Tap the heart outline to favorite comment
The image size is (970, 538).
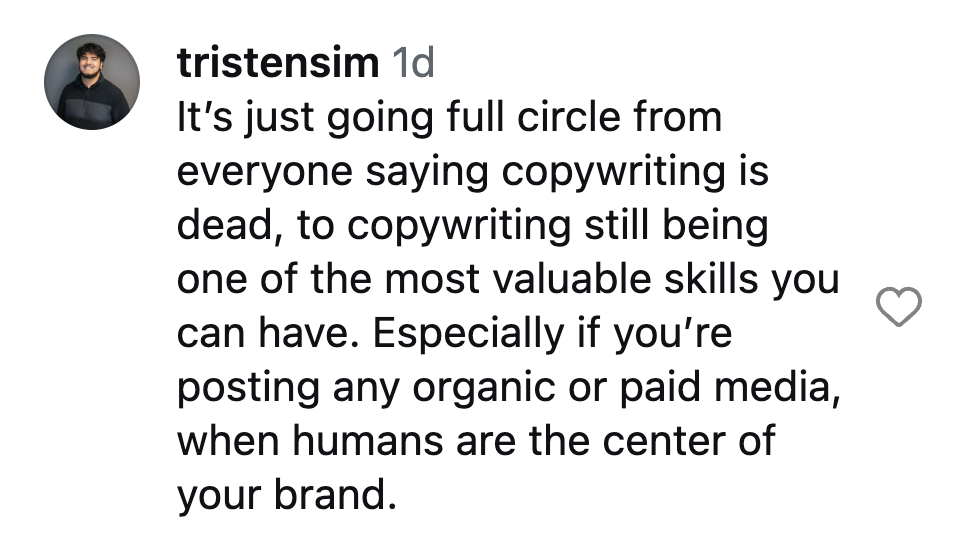[x=898, y=307]
